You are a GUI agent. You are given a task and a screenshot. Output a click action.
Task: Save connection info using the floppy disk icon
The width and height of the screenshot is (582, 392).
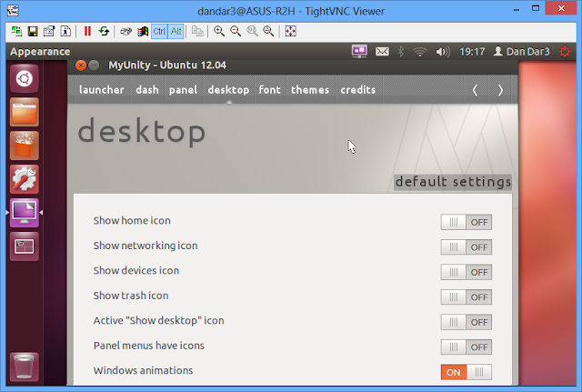(33, 32)
